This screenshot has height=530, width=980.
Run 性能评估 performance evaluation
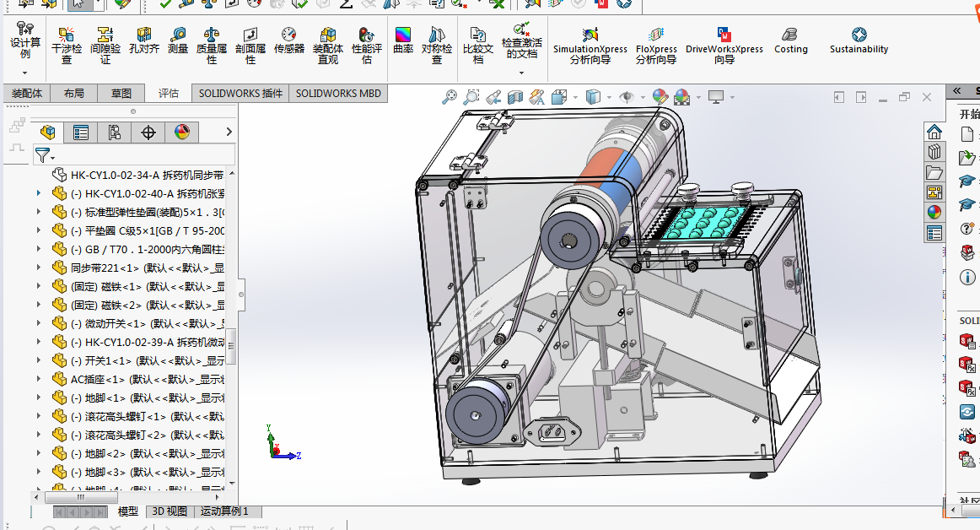click(366, 45)
